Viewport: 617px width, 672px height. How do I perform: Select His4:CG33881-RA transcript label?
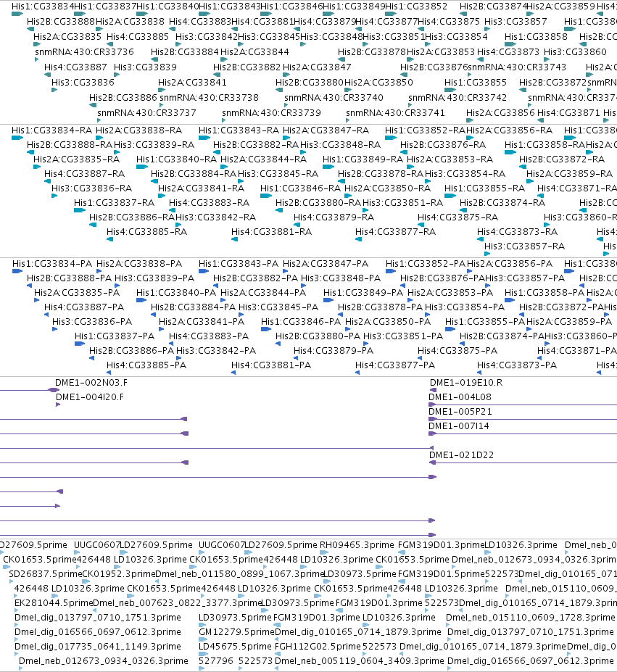(x=271, y=232)
